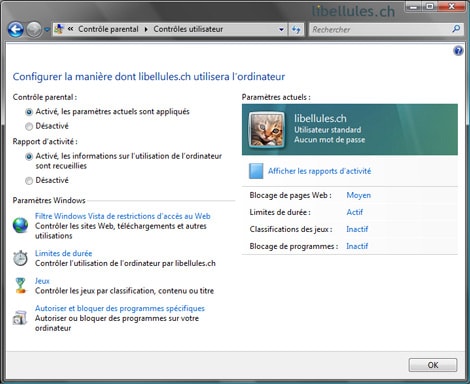This screenshot has width=470, height=384.
Task: Open the Afficher les rapports d'activité link
Action: click(x=319, y=171)
